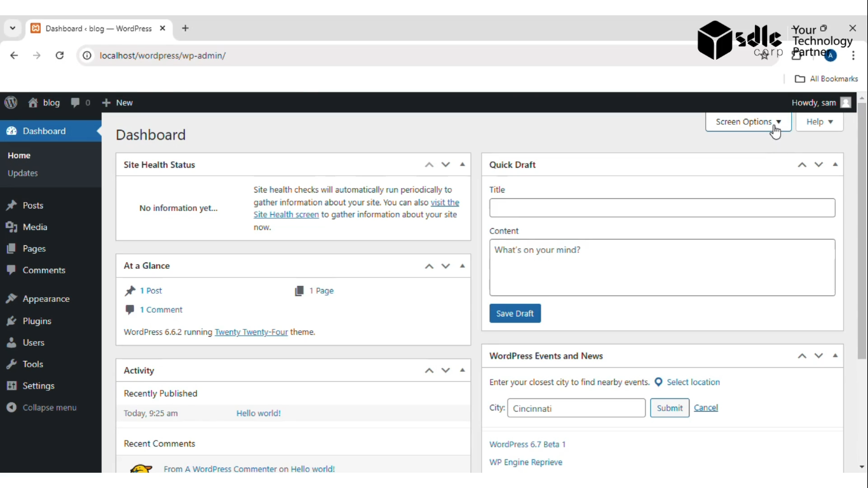Click the blog home icon in admin bar
Image resolution: width=868 pixels, height=488 pixels.
(33, 102)
